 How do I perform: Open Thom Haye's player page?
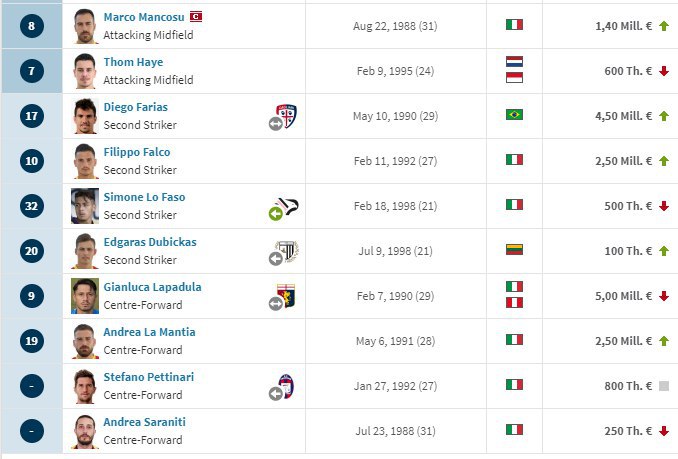click(x=133, y=62)
